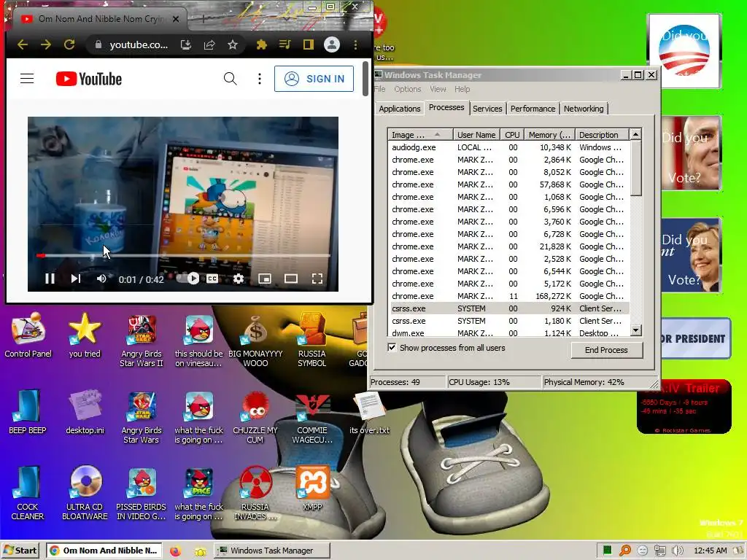Open YouTube settings three-dot menu

tap(260, 79)
